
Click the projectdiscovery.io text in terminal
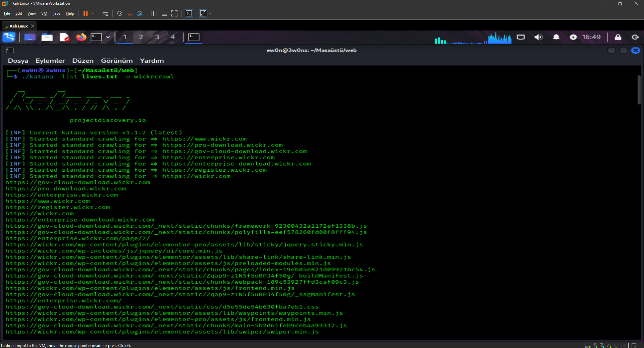point(108,120)
